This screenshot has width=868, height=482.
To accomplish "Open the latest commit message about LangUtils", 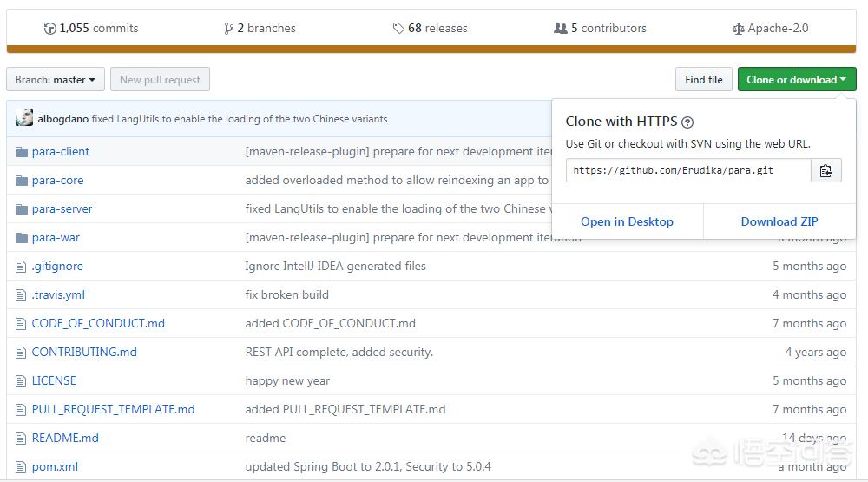I will 240,119.
